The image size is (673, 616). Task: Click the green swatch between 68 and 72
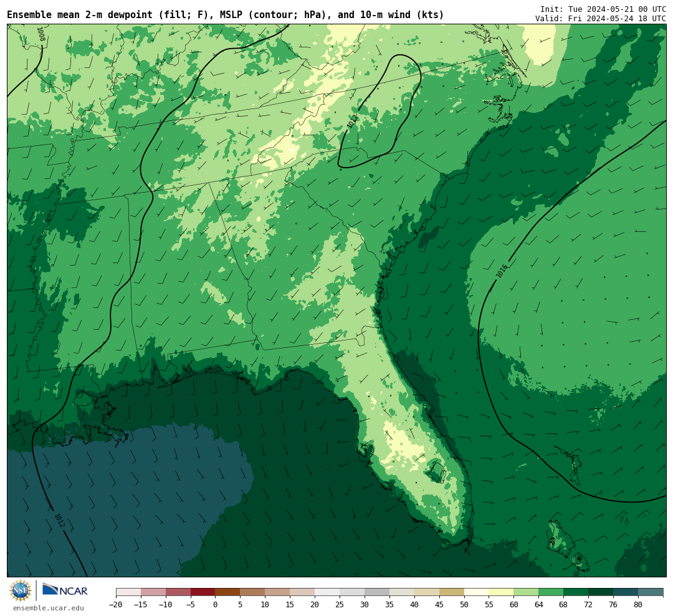coord(576,592)
